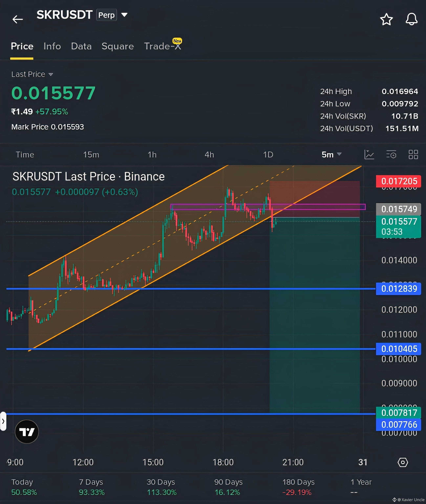Click the TradingView logo badge

27,432
